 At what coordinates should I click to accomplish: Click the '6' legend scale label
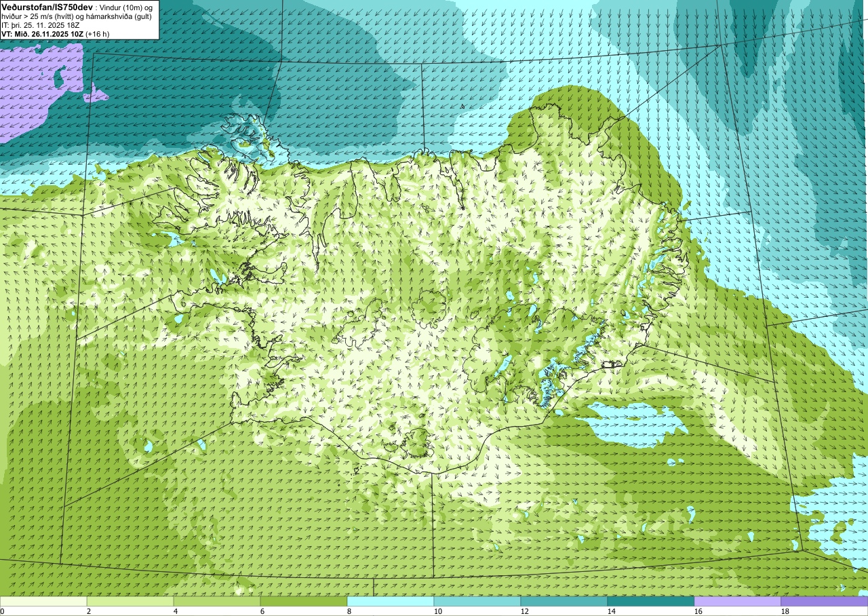(262, 611)
